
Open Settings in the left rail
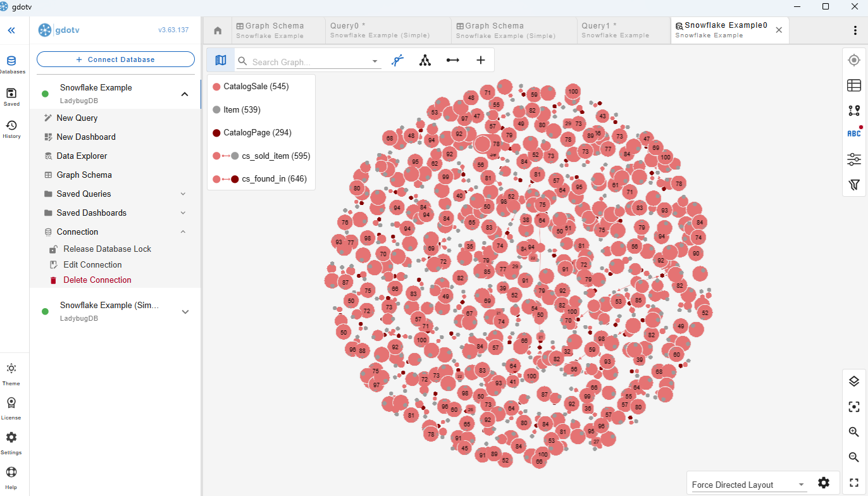[11, 443]
